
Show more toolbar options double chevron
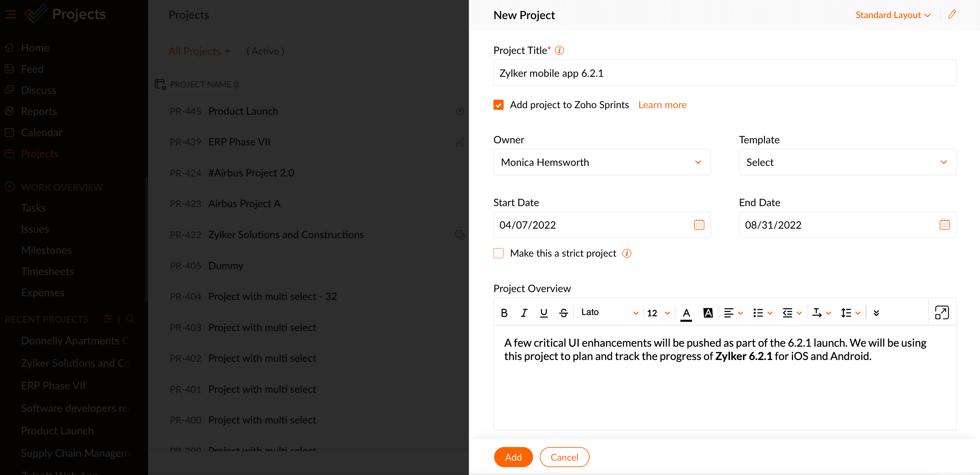point(876,313)
